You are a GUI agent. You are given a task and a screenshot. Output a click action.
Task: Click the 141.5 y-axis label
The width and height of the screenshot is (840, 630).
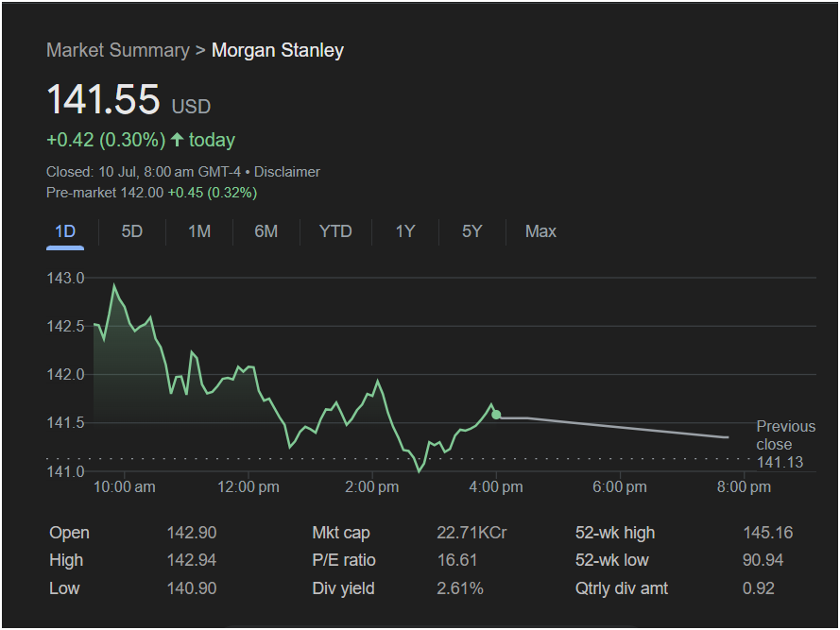click(65, 423)
